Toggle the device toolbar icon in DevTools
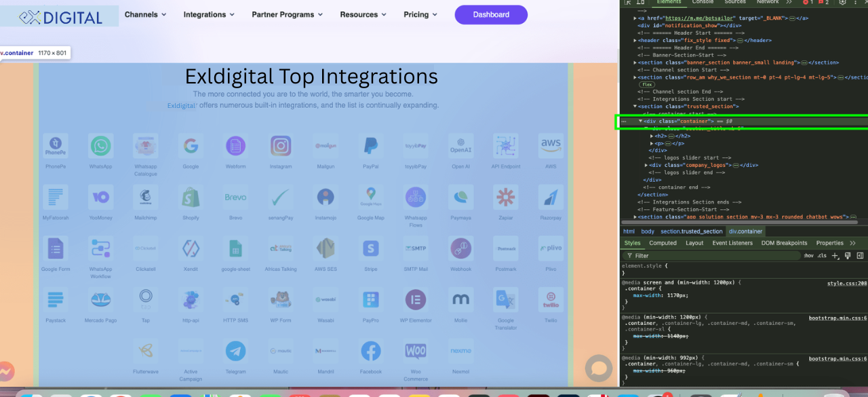868x397 pixels. (x=639, y=3)
